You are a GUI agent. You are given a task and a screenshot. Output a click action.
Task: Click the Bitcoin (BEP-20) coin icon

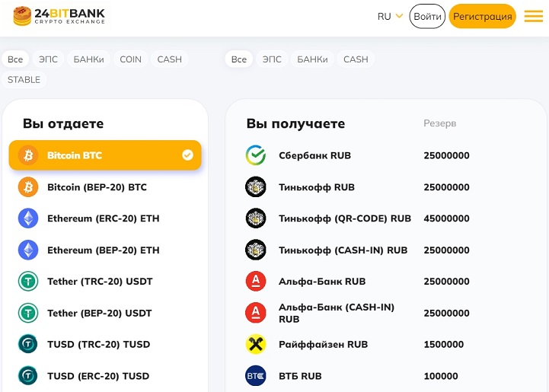pyautogui.click(x=28, y=187)
